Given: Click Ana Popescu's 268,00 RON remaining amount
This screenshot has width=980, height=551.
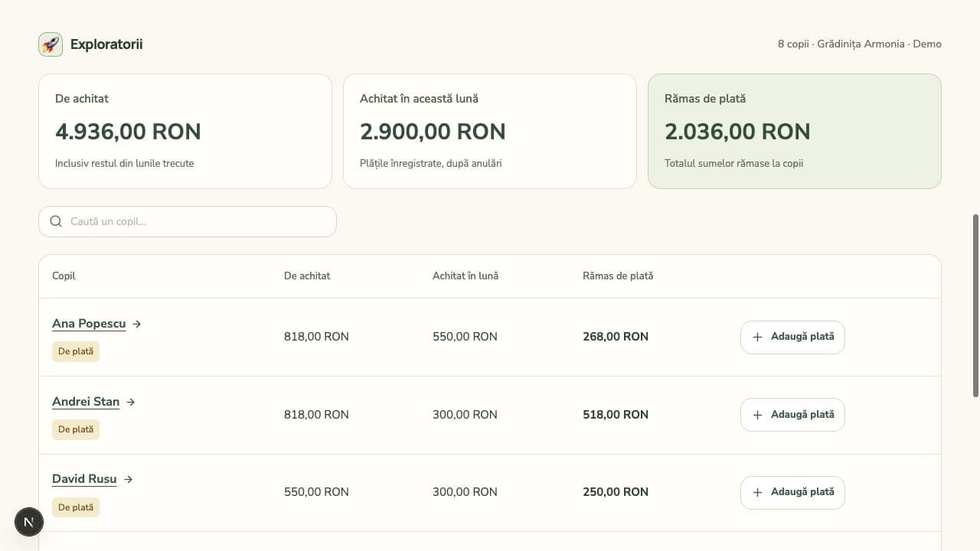Looking at the screenshot, I should 616,337.
